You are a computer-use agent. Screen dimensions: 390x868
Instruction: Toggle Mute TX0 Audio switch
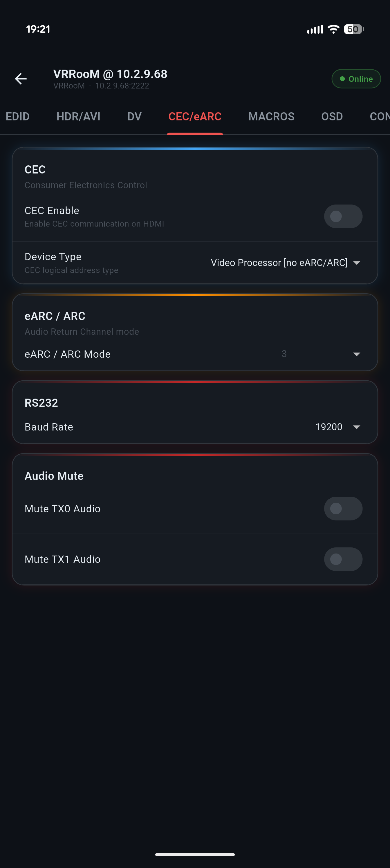343,509
